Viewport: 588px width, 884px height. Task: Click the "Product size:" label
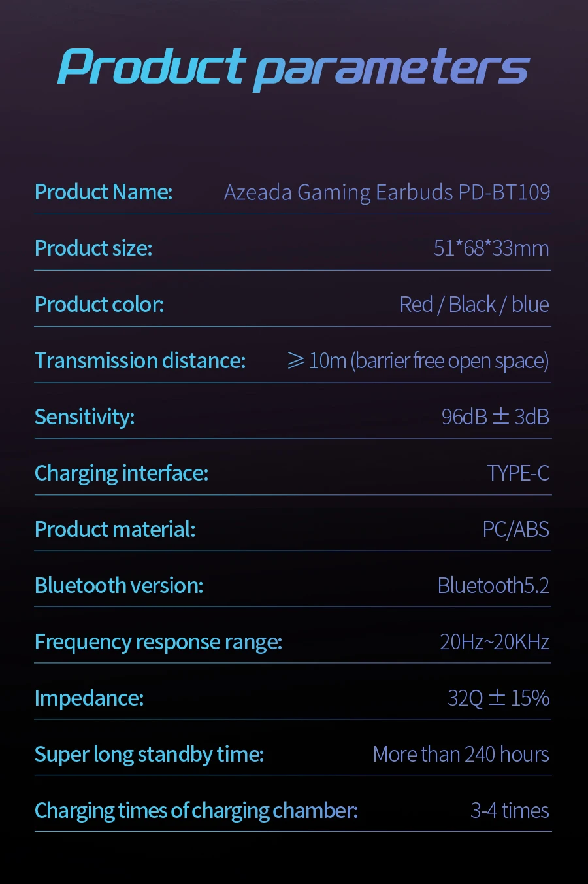point(93,248)
